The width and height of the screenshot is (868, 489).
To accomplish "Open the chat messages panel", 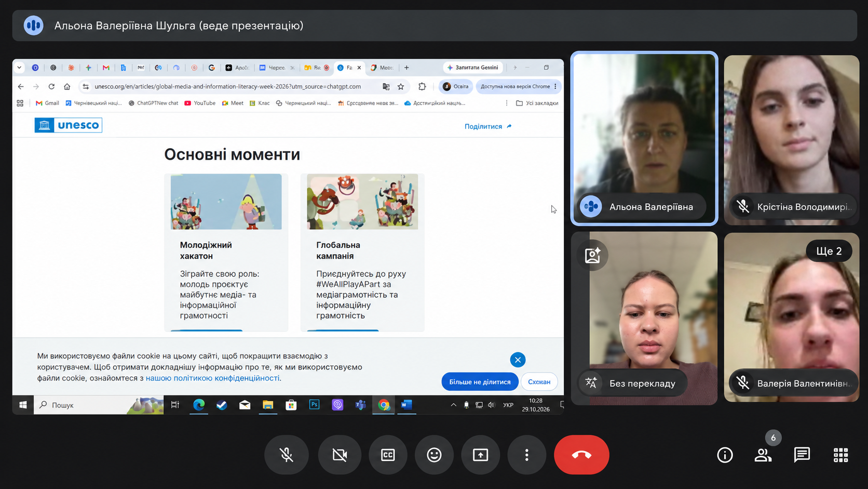I will point(802,455).
